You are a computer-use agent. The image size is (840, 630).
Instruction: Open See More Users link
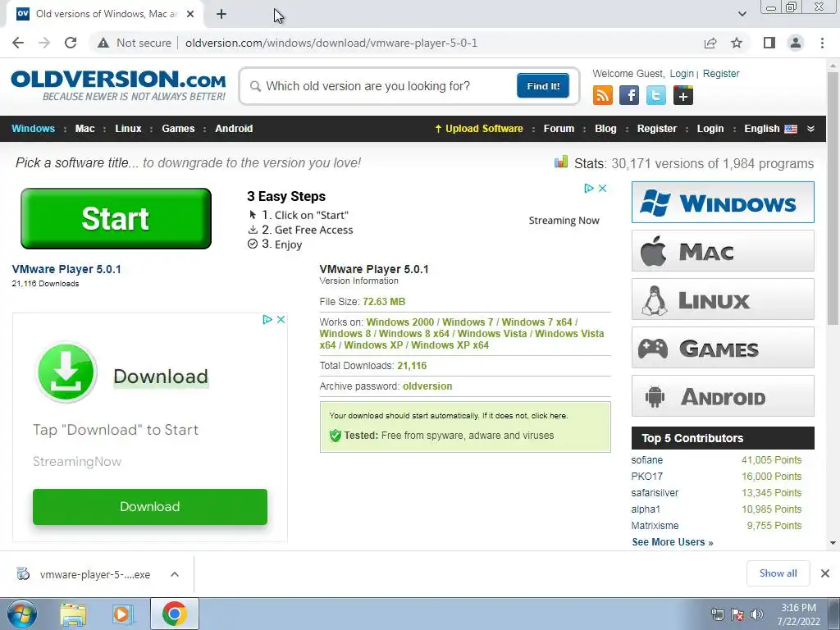[673, 542]
